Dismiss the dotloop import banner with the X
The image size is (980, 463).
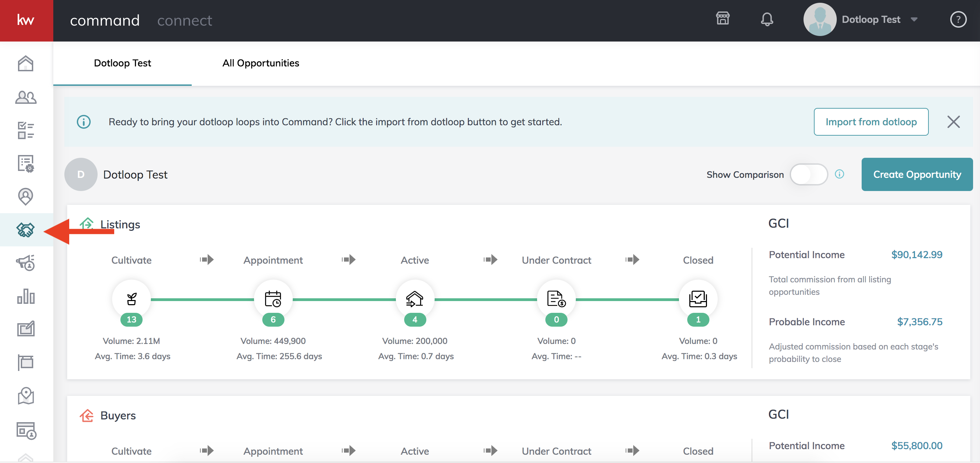[954, 122]
